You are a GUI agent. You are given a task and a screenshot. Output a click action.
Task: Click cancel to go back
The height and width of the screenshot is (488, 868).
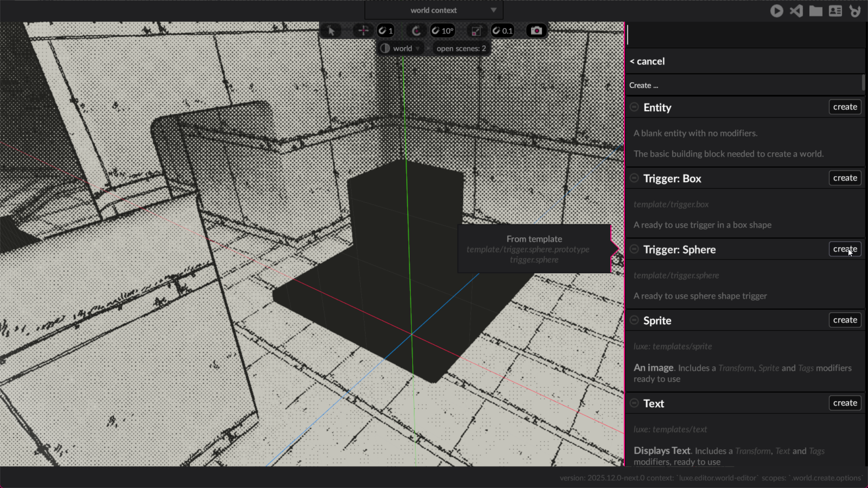[x=647, y=61]
